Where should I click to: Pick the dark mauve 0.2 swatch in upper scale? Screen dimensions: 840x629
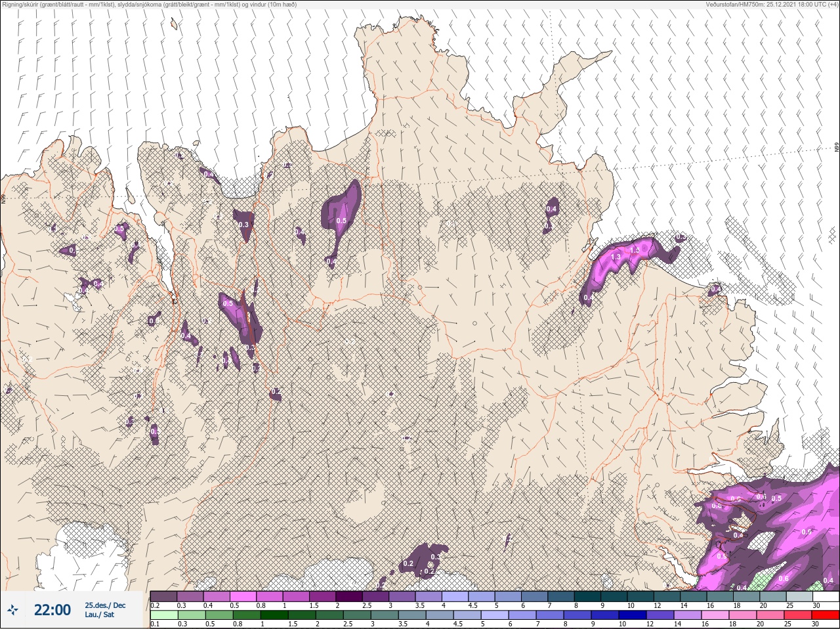click(163, 597)
